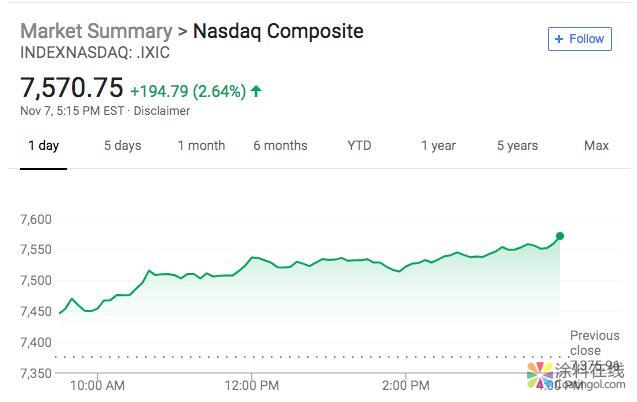Open the 5 years tab

tap(517, 146)
